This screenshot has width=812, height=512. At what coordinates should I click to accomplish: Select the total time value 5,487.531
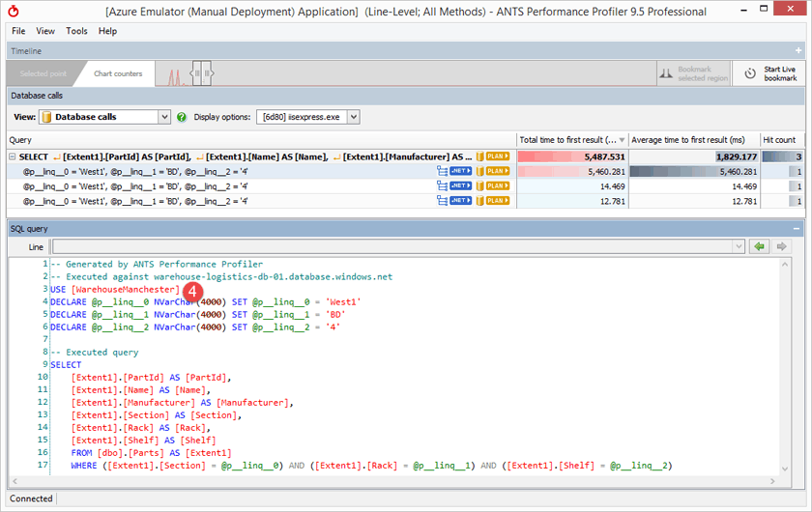604,156
